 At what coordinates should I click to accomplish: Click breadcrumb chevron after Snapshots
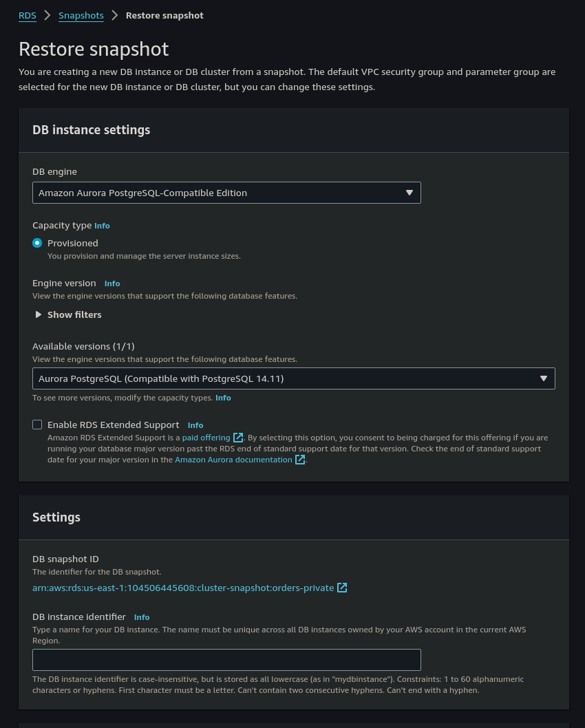point(115,15)
